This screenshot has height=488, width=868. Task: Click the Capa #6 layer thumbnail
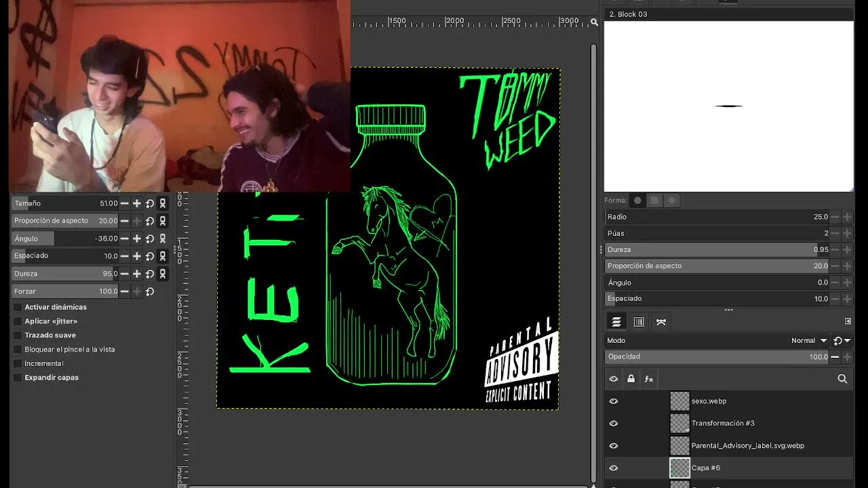click(x=679, y=468)
